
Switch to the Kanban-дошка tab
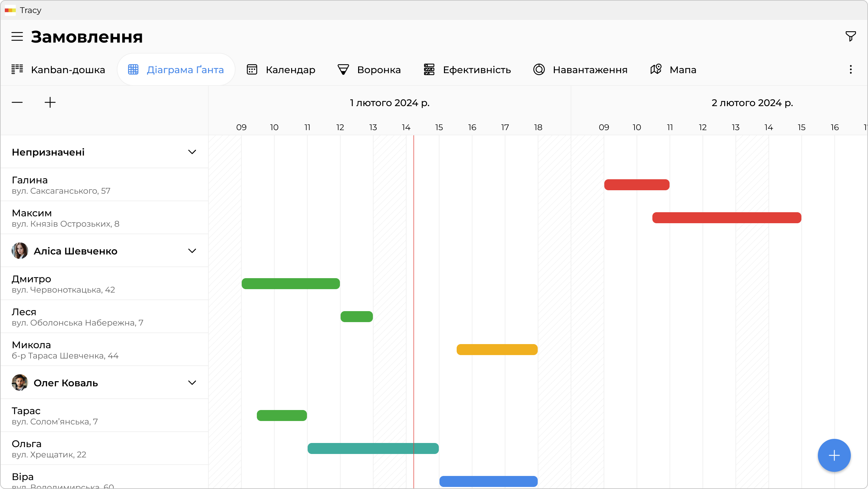58,70
